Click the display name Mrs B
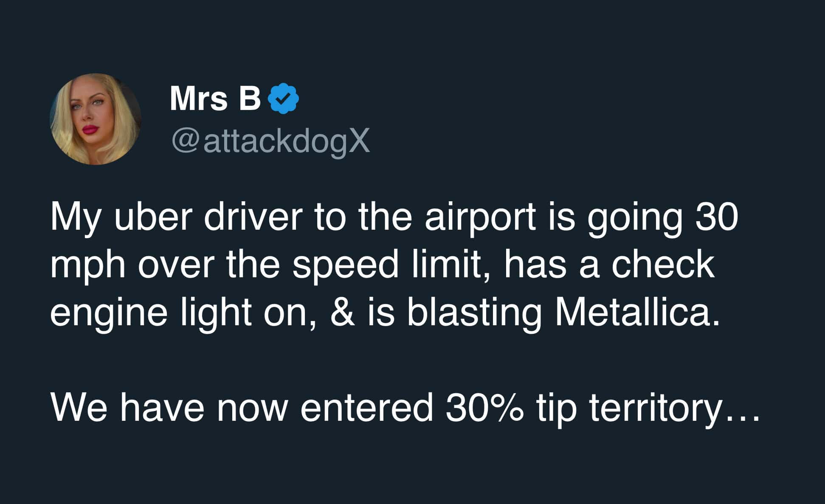 [215, 99]
